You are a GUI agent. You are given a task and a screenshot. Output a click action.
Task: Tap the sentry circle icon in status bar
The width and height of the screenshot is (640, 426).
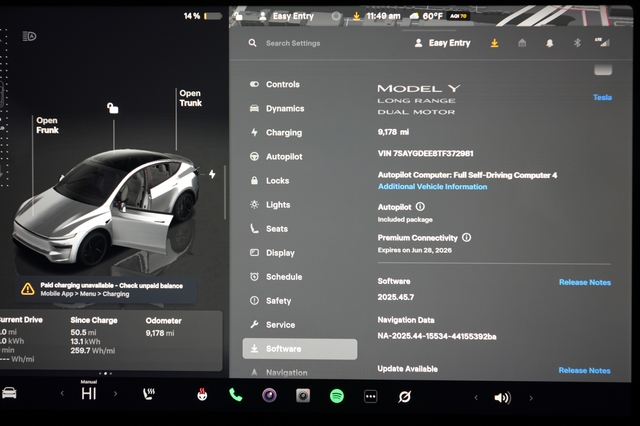pyautogui.click(x=336, y=16)
